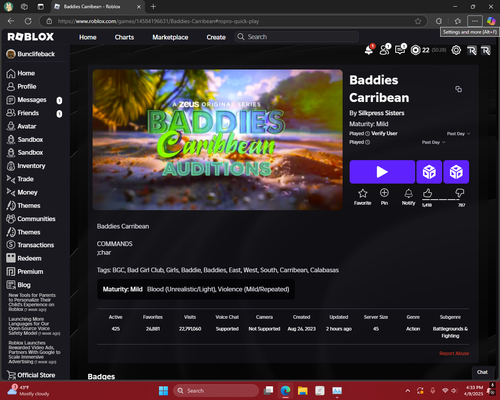
Task: Pin the game with the Pin button
Action: (x=384, y=197)
